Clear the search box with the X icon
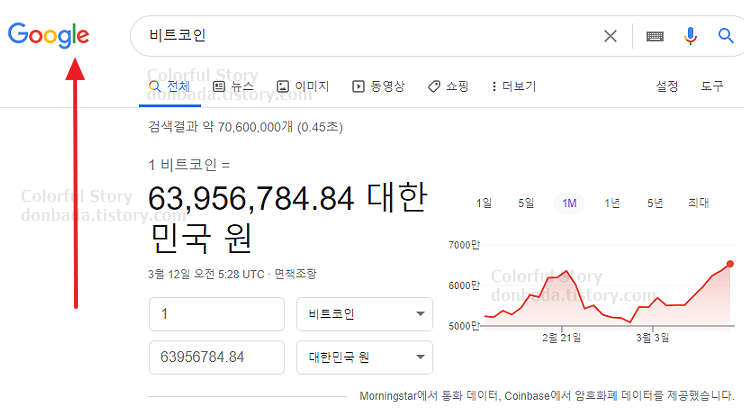This screenshot has width=744, height=416. point(610,36)
